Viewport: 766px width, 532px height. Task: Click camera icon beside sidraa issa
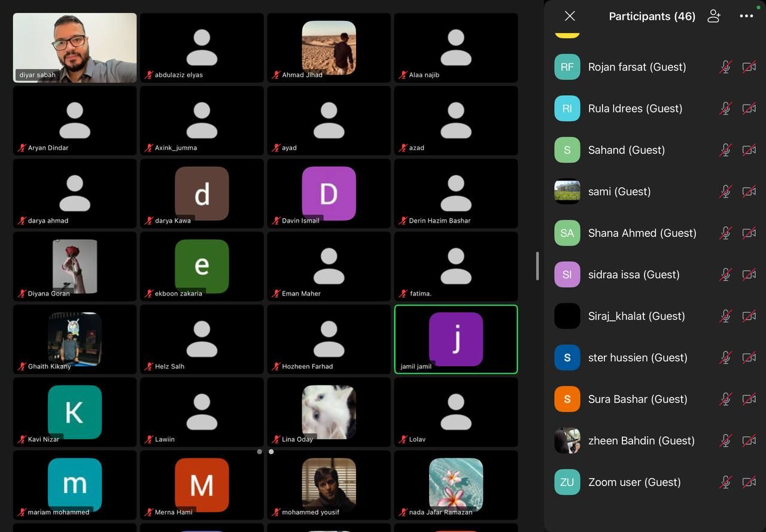(x=749, y=275)
